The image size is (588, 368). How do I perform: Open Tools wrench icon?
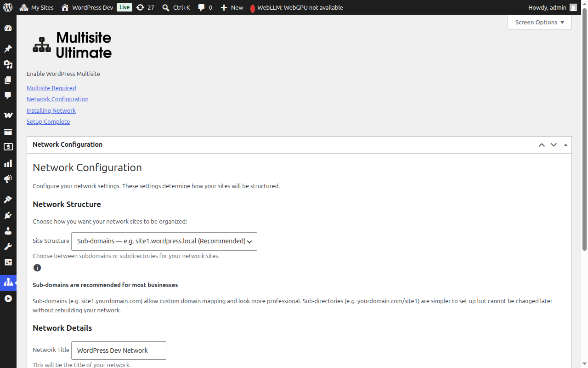coord(8,247)
